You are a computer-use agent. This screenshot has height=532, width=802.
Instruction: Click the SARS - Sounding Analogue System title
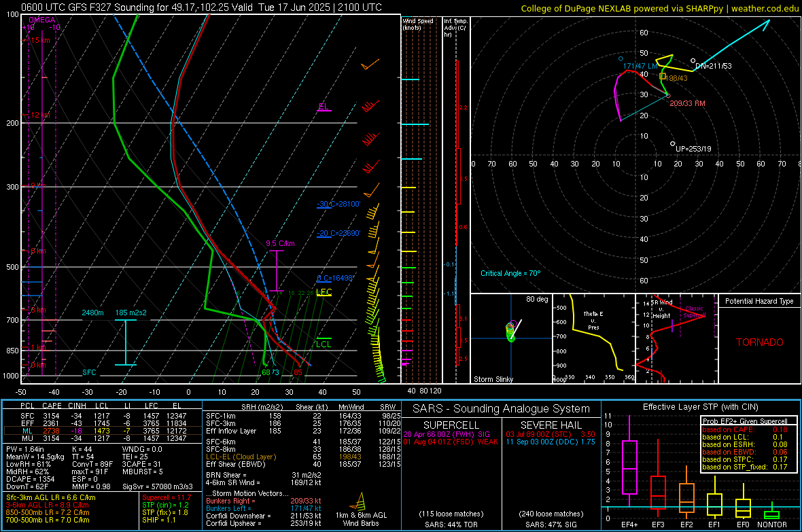(502, 409)
